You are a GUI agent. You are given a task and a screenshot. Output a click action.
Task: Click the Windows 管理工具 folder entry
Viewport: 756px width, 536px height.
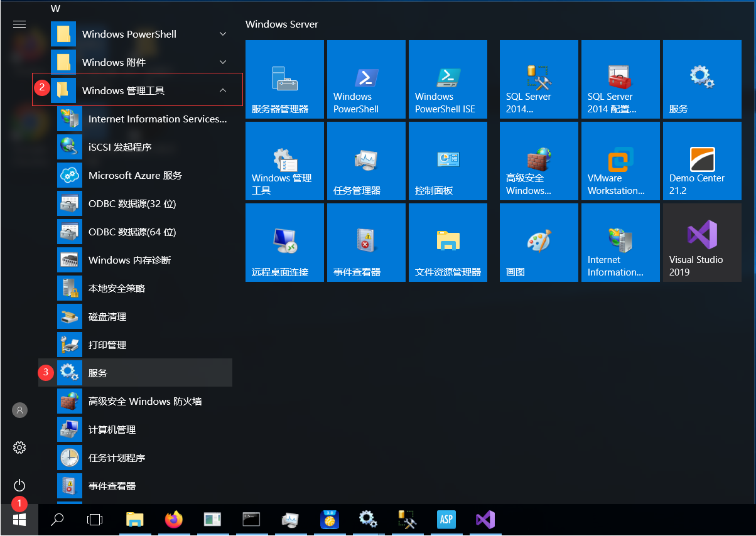142,90
